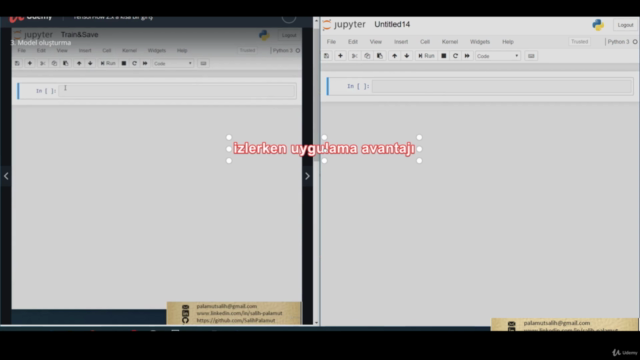Restart and run all in Untitled14 notebook
Screen dimensions: 640x360
pos(467,56)
